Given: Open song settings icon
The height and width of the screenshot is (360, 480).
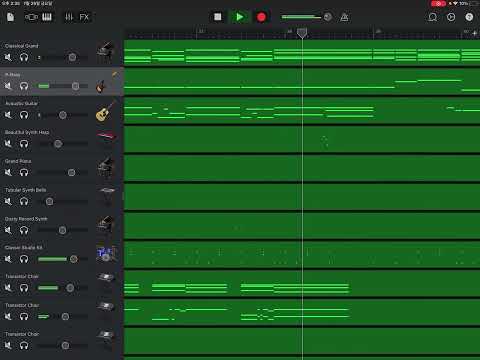Looking at the screenshot, I should 451,17.
